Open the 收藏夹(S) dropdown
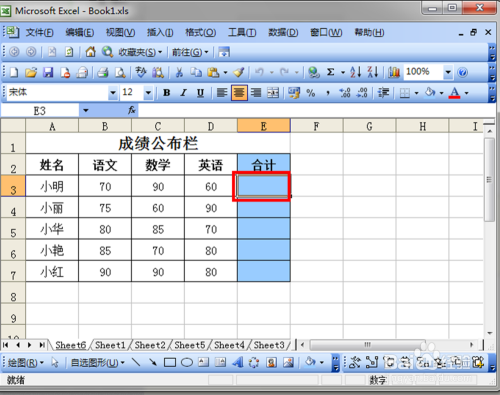This screenshot has width=500, height=395. tap(140, 52)
